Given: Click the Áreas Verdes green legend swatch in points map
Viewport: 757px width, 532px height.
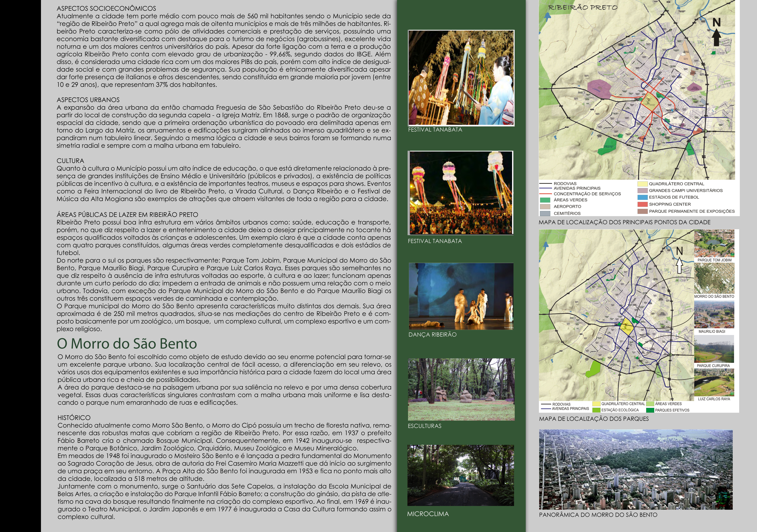Looking at the screenshot, I should 545,200.
